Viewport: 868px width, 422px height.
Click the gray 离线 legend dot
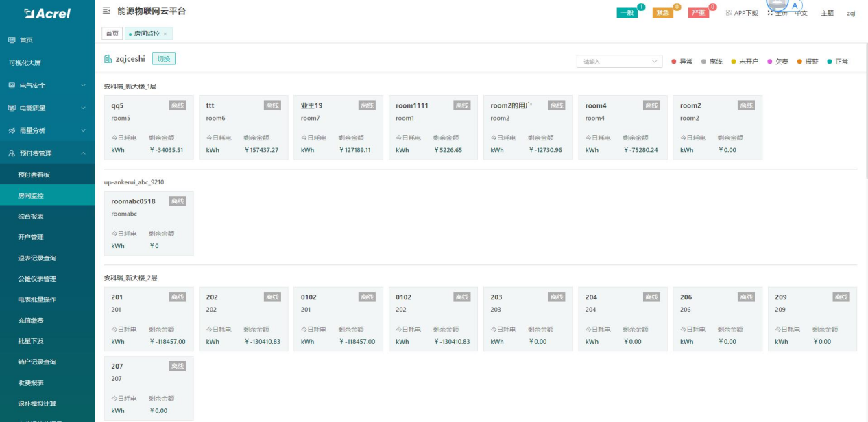coord(704,62)
